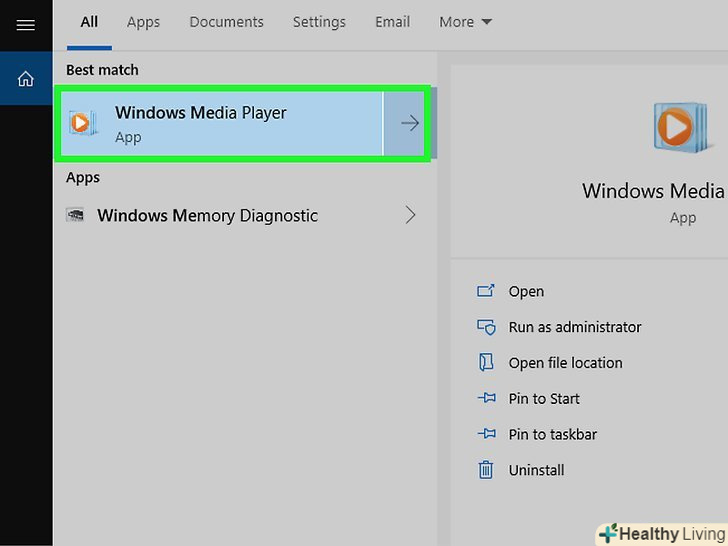The image size is (728, 546).
Task: Click the Pin to taskbar pin icon
Action: point(487,434)
